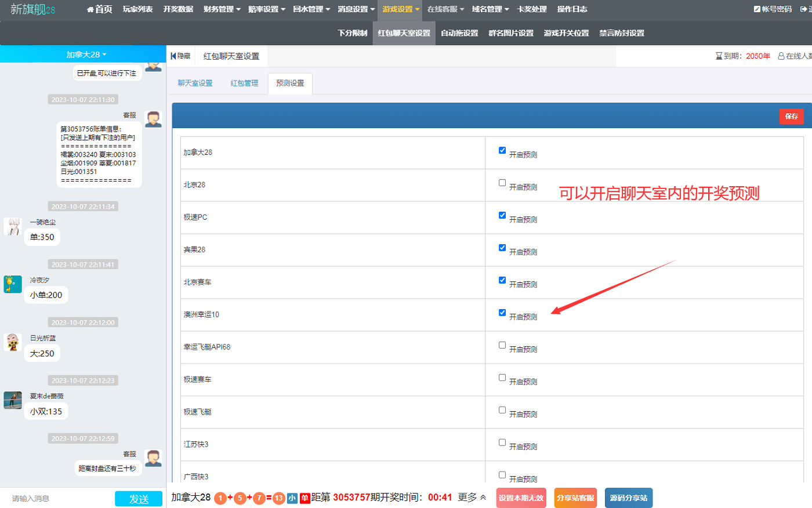Click the 帐号密码 edit icon

point(757,9)
